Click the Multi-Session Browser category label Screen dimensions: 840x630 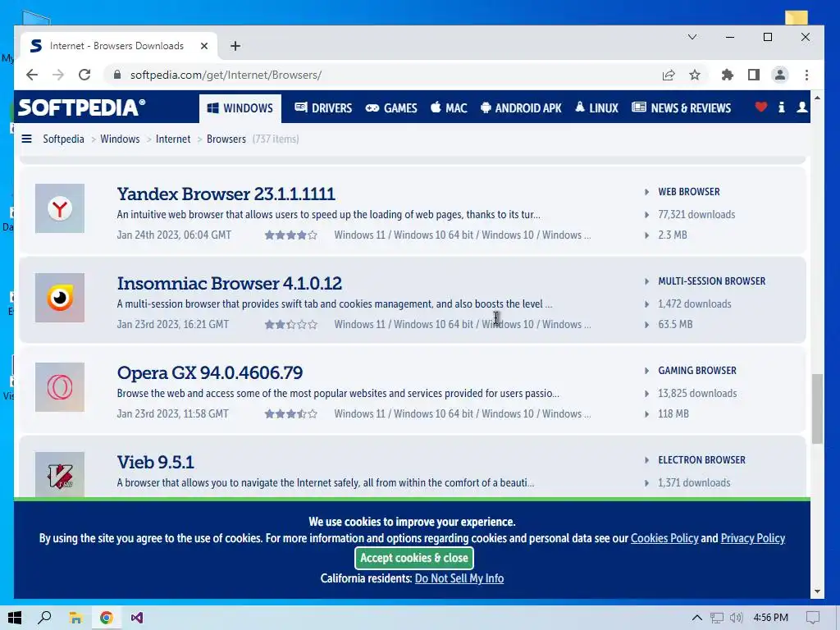click(x=711, y=281)
